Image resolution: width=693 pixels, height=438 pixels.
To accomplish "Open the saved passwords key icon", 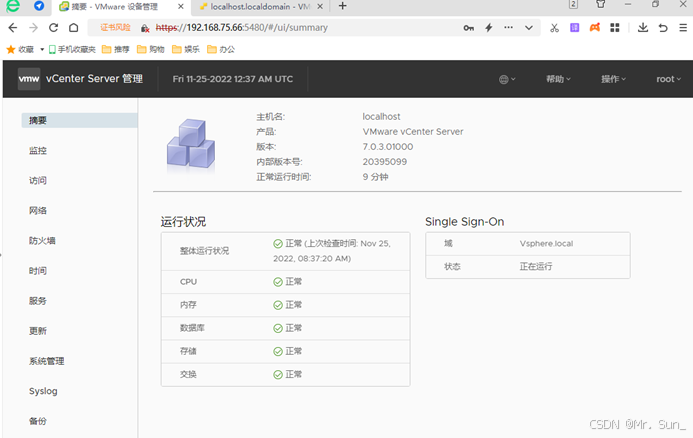I will click(468, 28).
